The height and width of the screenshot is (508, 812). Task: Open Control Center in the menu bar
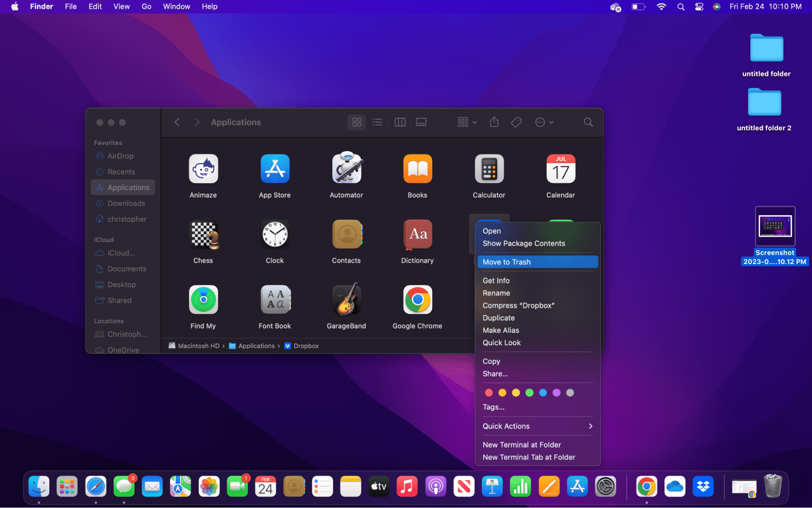click(699, 7)
